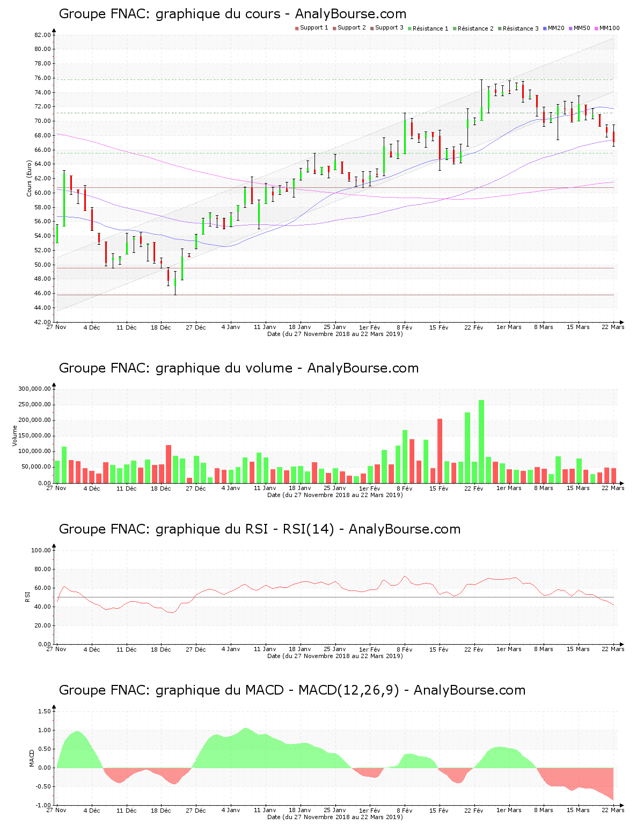Select the 'MM50' legend label
Image resolution: width=644 pixels, height=832 pixels.
pos(582,28)
